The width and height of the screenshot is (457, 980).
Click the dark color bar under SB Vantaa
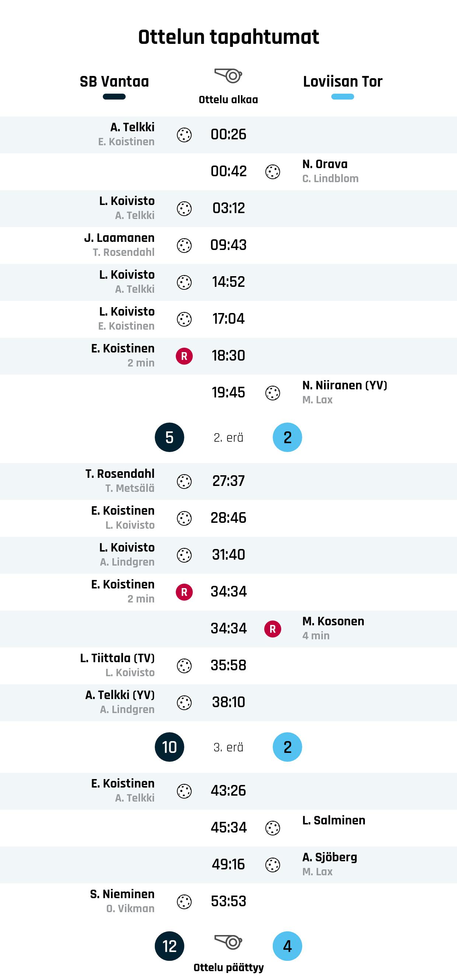tap(114, 97)
